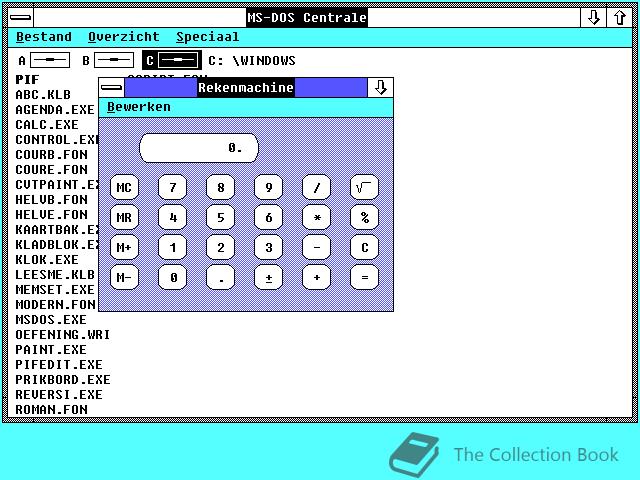The width and height of the screenshot is (640, 480).
Task: Click calculator key 9
Action: (269, 187)
